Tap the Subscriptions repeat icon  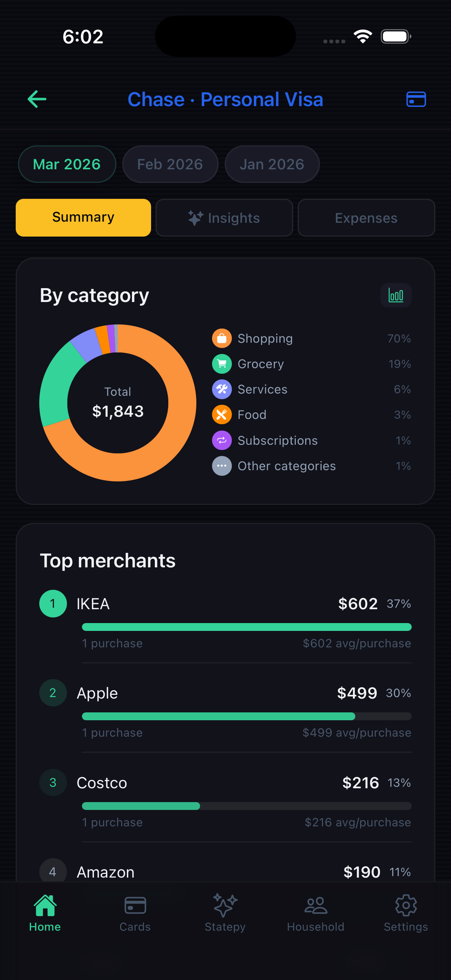pos(221,440)
